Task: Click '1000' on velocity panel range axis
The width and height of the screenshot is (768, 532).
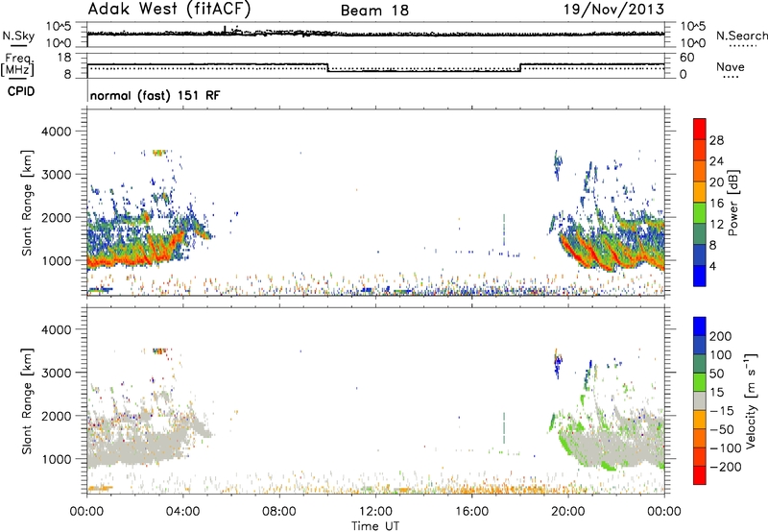Action: point(56,459)
